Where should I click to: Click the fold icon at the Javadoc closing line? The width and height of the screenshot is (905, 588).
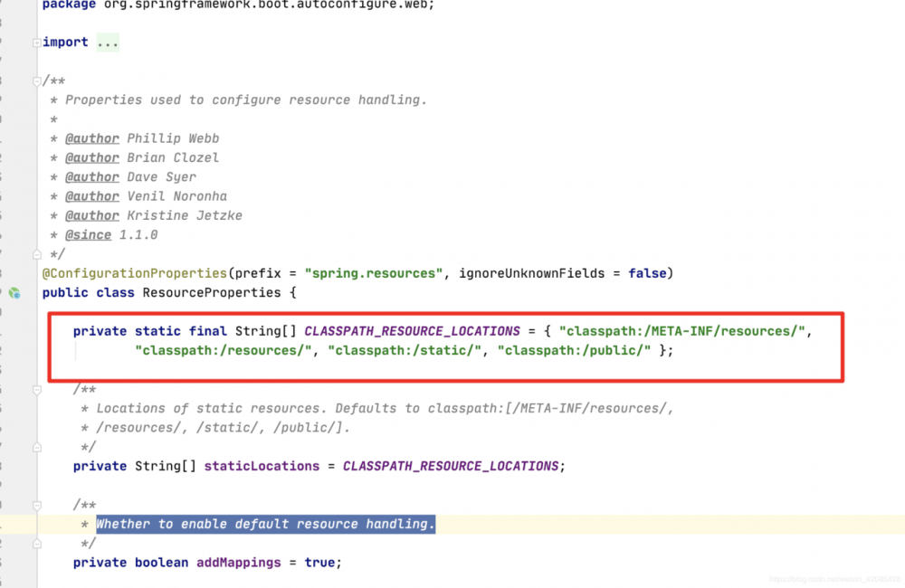pos(36,254)
